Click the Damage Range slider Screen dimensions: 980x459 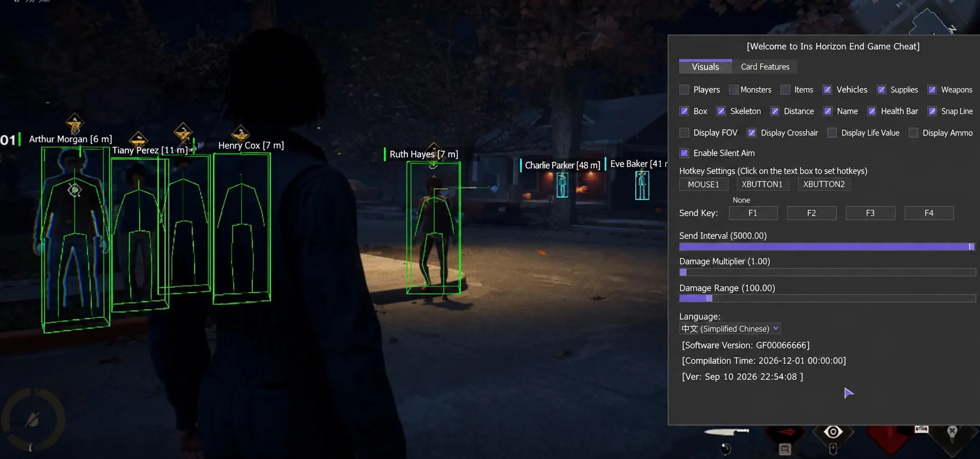point(828,298)
